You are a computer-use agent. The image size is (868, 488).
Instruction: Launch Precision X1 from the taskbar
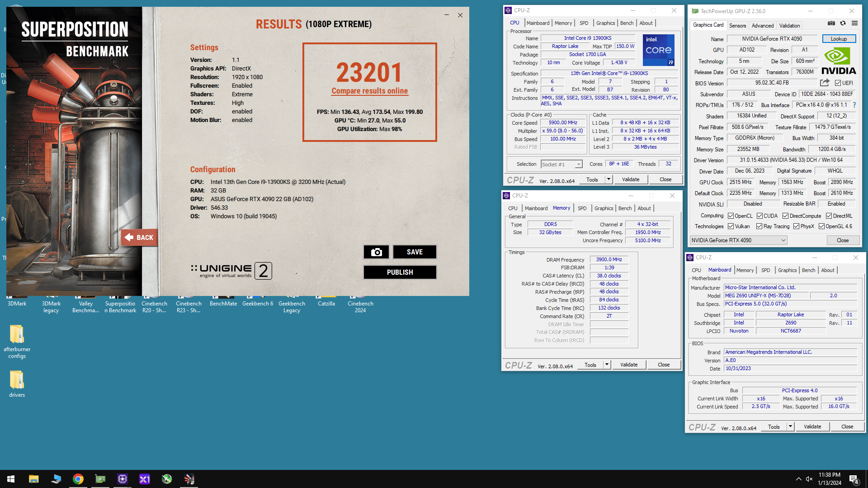tap(145, 479)
